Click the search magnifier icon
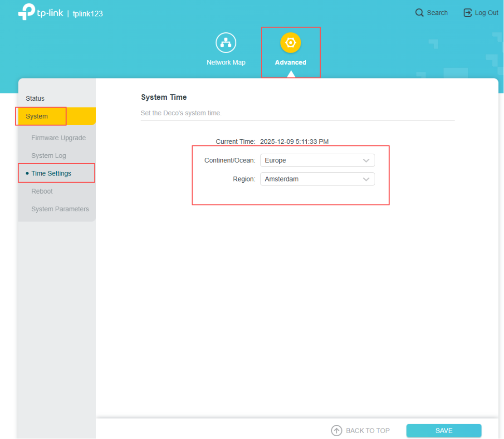The image size is (504, 439). (x=419, y=13)
